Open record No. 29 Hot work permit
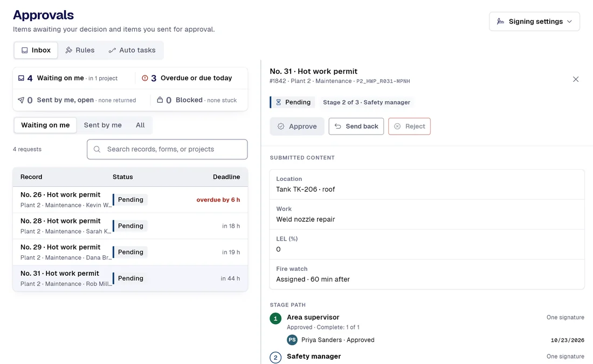Viewport: 593px width, 364px height. [130, 252]
